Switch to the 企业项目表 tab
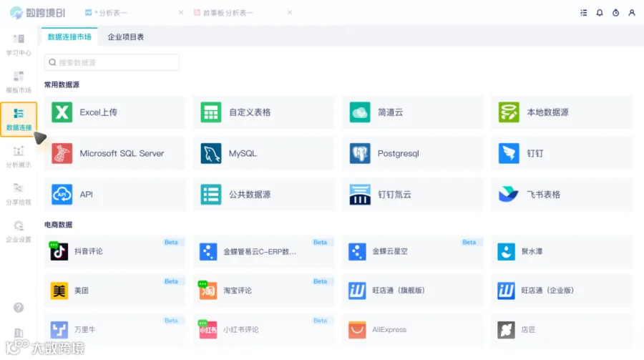The image size is (644, 360). tap(126, 37)
